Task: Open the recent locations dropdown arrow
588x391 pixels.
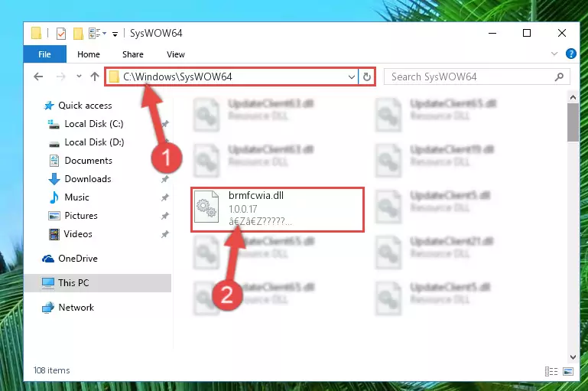Action: pyautogui.click(x=79, y=77)
